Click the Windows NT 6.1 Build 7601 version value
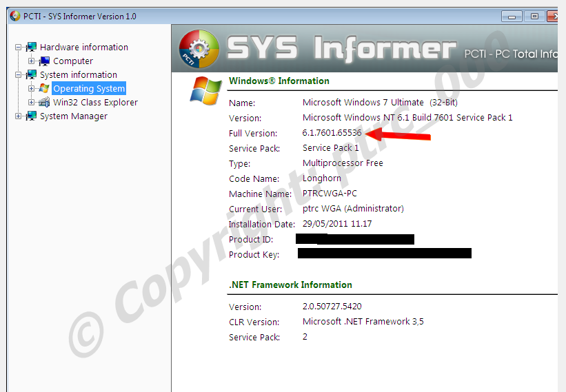Screen dimensions: 566x392 tap(407, 118)
